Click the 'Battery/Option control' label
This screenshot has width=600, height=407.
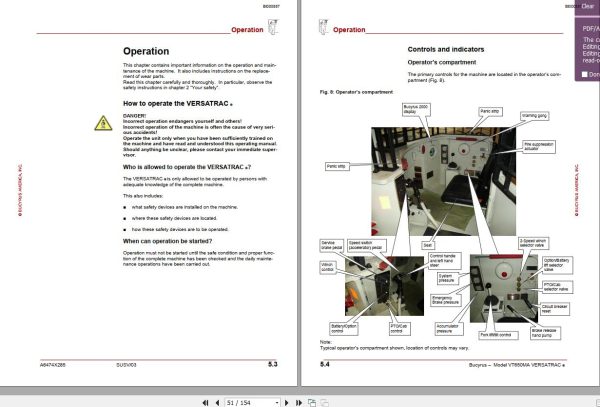344,329
